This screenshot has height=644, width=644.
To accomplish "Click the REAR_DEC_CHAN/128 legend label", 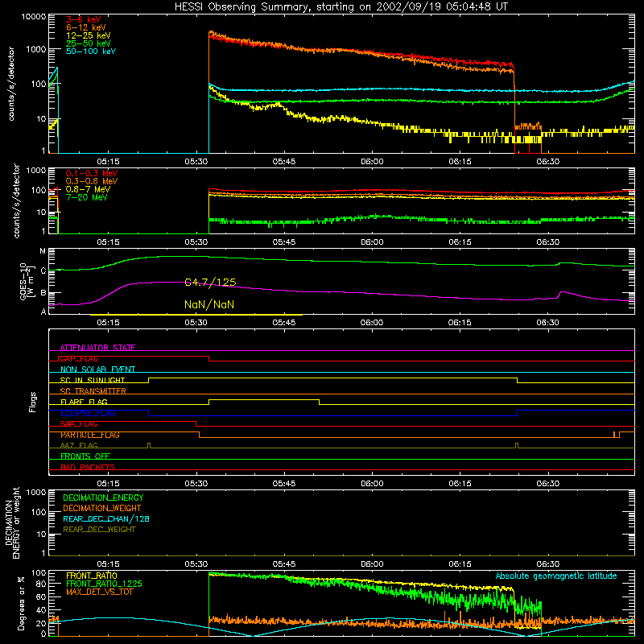I will (x=106, y=518).
